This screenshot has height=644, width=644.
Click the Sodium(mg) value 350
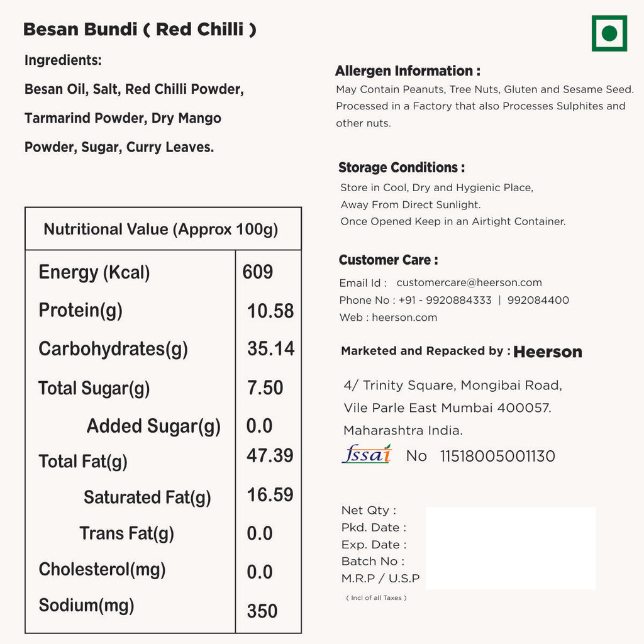[x=262, y=611]
